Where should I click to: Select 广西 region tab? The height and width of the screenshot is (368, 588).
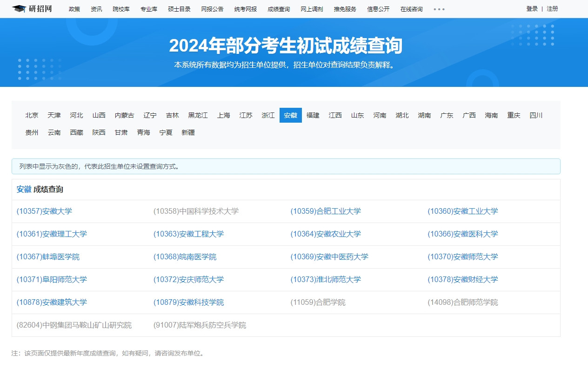tap(469, 115)
